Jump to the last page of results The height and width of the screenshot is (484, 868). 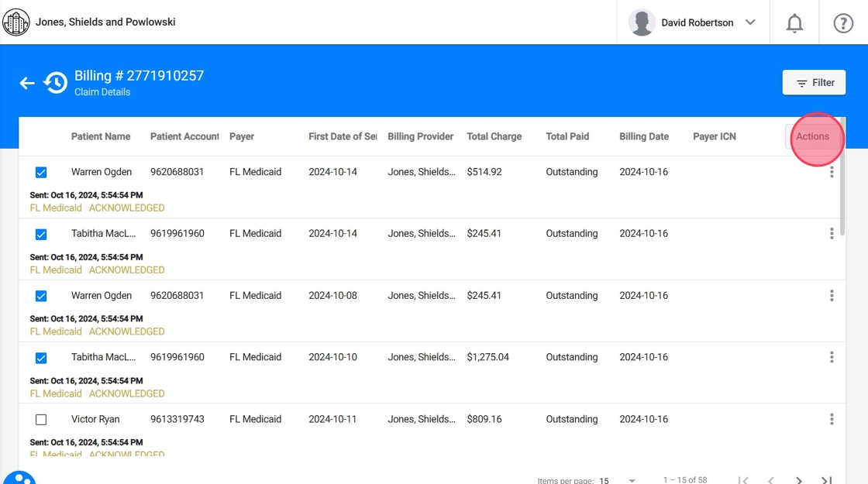[x=826, y=480]
